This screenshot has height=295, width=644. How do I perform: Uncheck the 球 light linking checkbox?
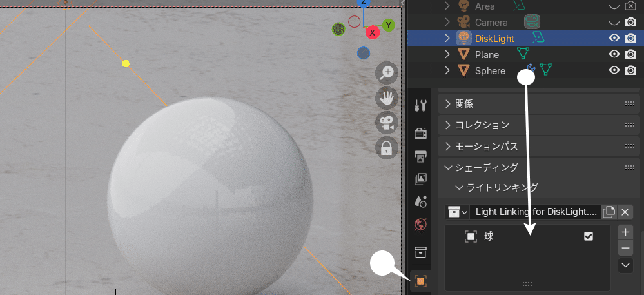tap(589, 236)
